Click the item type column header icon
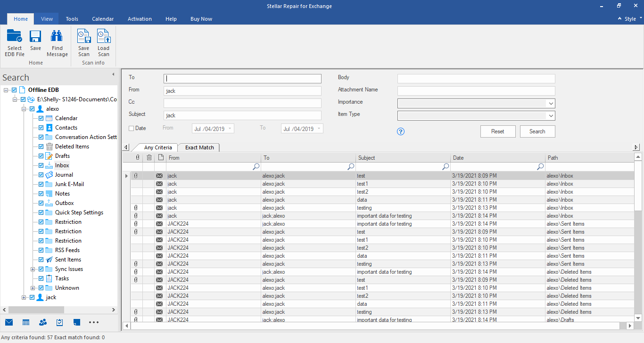Screen dimensions: 644x343 161,158
